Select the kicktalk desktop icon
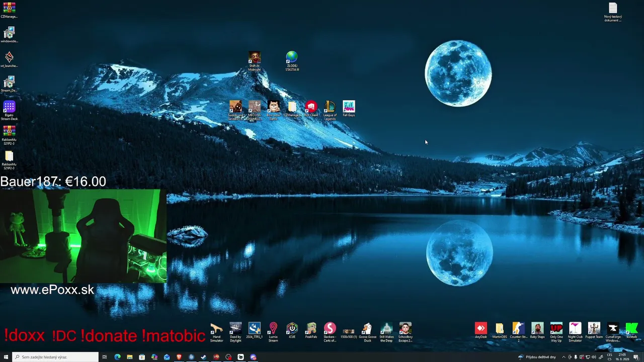The height and width of the screenshot is (362, 644). coord(631,331)
